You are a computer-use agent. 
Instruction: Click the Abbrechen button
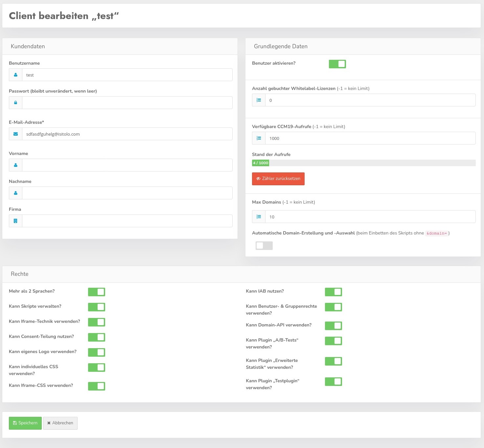click(60, 423)
